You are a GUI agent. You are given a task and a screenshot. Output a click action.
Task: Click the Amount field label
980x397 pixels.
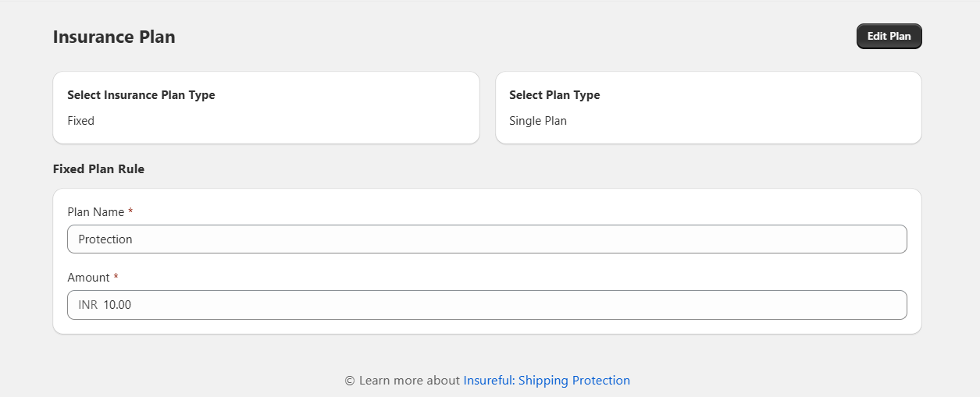pos(88,278)
